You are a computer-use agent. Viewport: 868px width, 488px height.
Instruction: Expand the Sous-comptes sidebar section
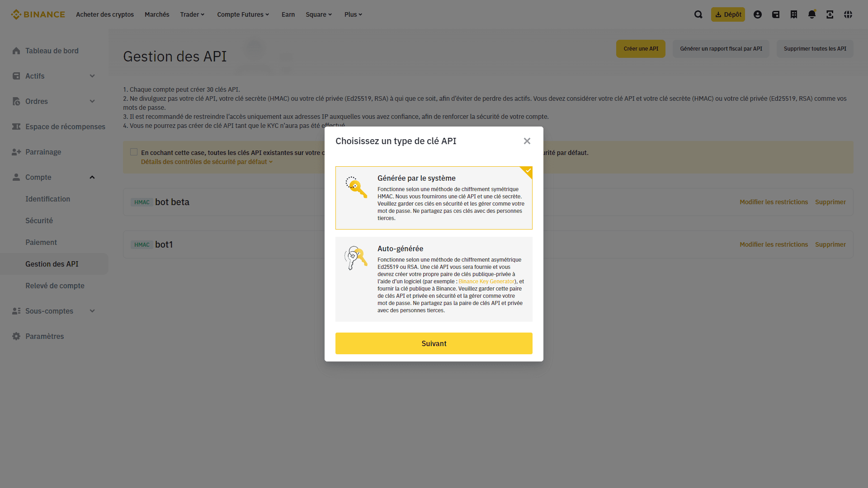tap(92, 311)
